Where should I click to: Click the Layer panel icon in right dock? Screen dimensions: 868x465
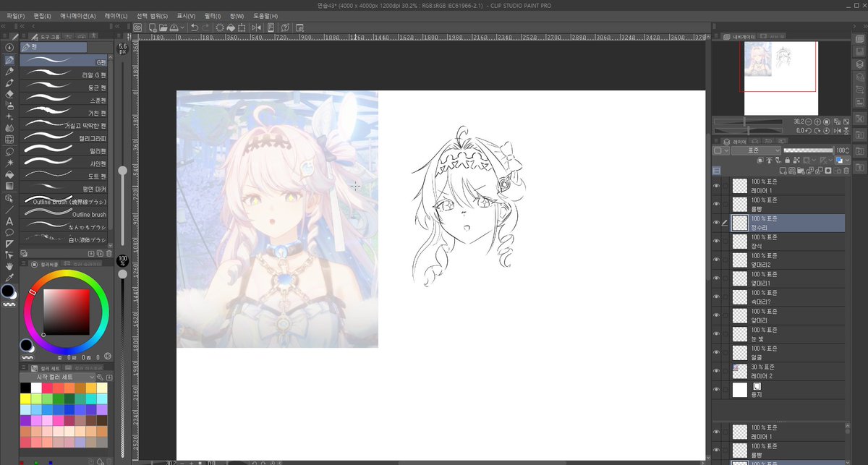pos(859,64)
